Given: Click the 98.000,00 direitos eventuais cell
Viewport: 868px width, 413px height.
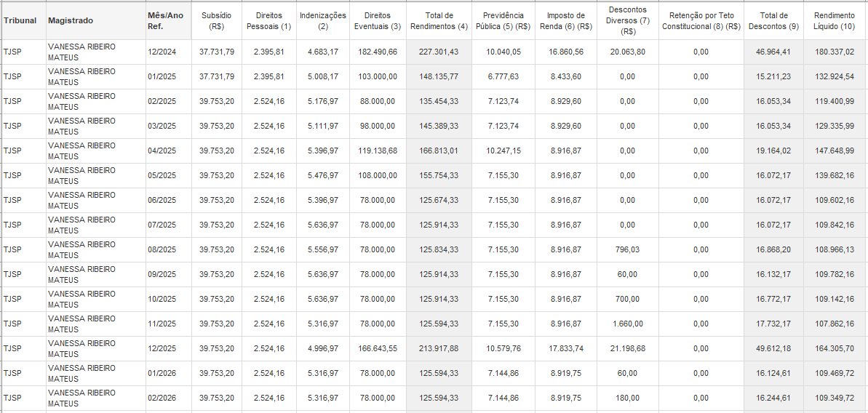Looking at the screenshot, I should pyautogui.click(x=378, y=126).
